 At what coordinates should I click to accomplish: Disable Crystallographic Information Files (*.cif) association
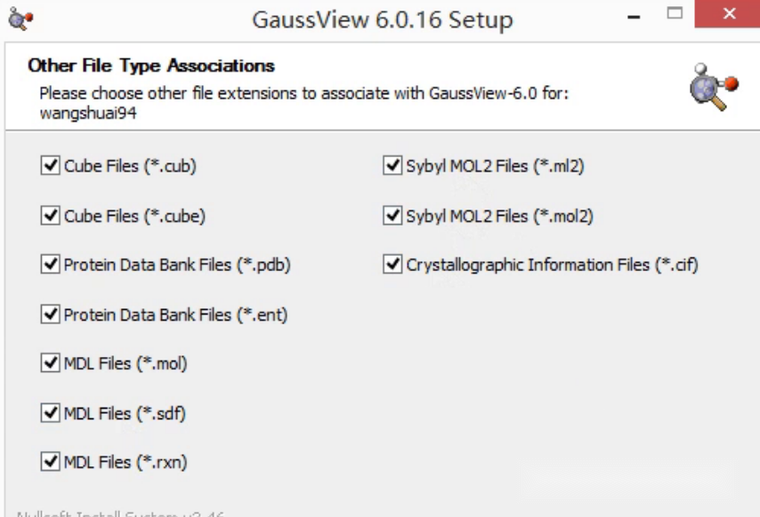click(393, 265)
